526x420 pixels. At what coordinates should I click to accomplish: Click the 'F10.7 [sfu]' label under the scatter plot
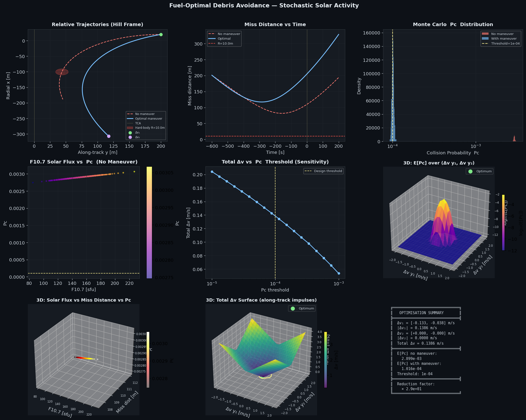84,290
